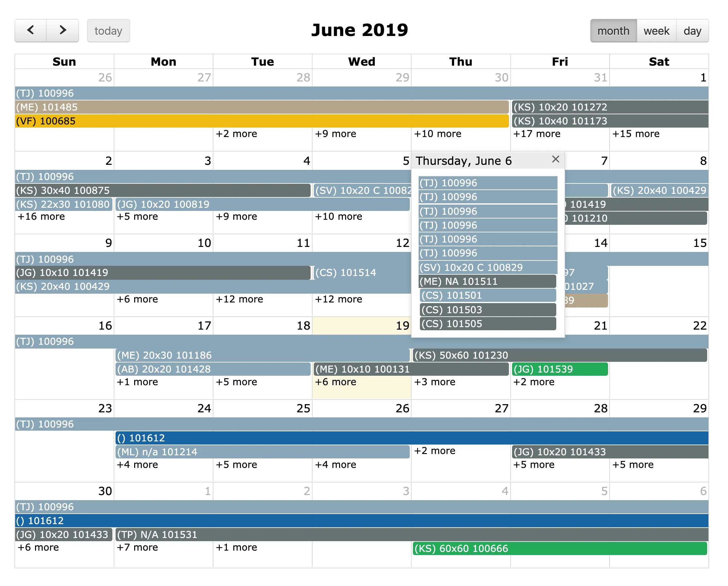The width and height of the screenshot is (728, 586).
Task: Expand +17 more on May 31
Action: [x=537, y=134]
